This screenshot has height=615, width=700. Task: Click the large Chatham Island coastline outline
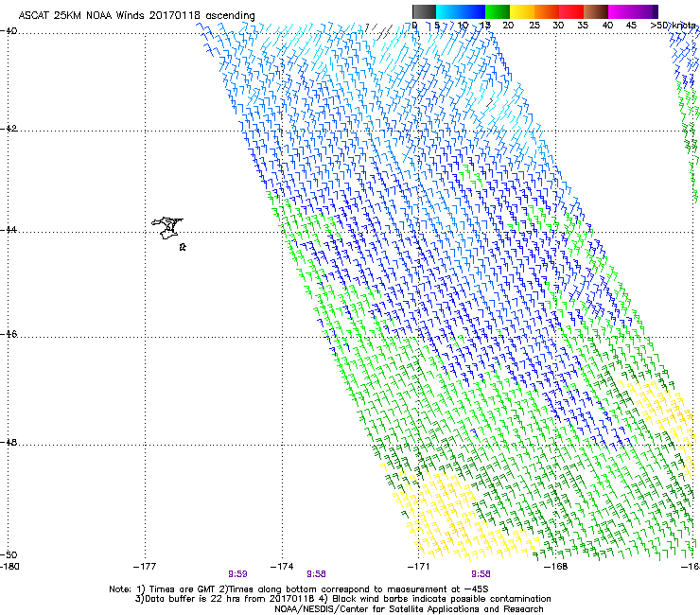pyautogui.click(x=167, y=228)
